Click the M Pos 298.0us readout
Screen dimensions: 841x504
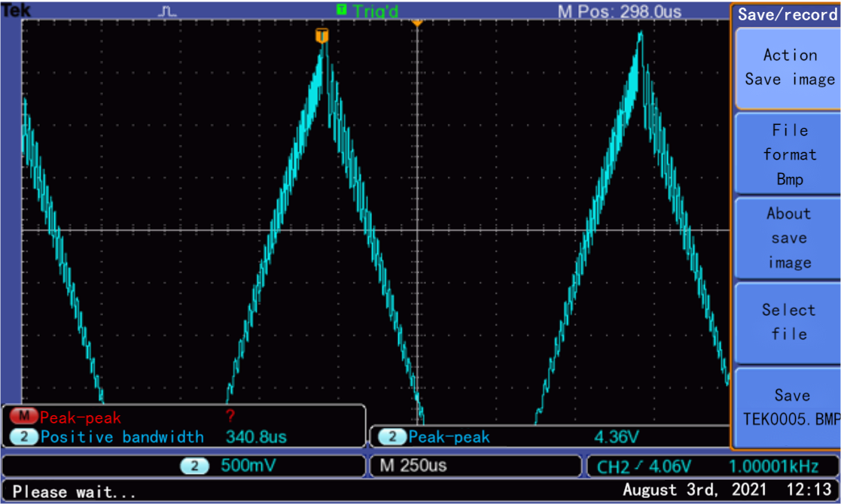(x=619, y=11)
